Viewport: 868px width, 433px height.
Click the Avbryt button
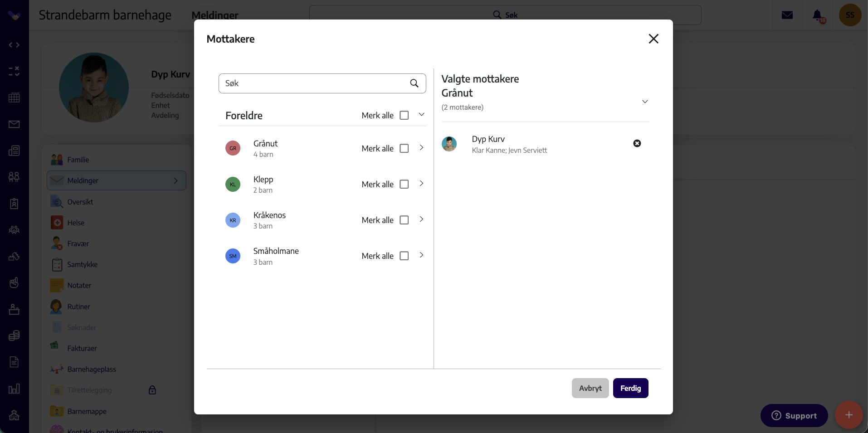coord(590,388)
